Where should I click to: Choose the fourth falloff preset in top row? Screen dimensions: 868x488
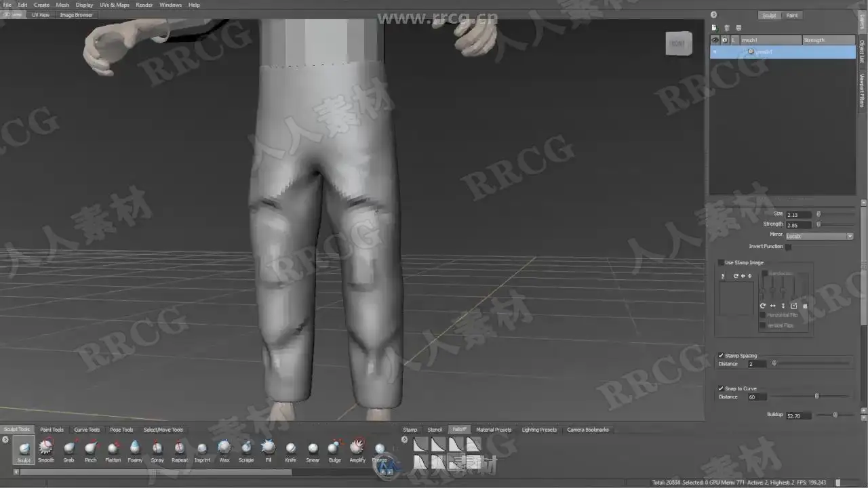[x=473, y=445]
